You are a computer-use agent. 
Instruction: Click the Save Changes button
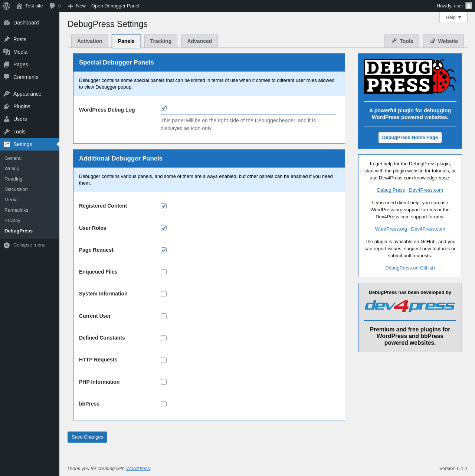click(x=87, y=437)
